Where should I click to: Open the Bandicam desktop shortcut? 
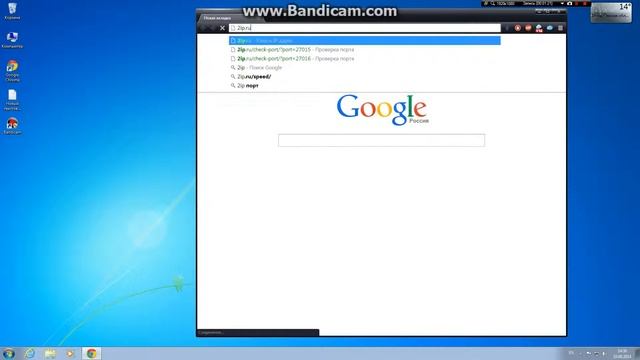(x=12, y=126)
